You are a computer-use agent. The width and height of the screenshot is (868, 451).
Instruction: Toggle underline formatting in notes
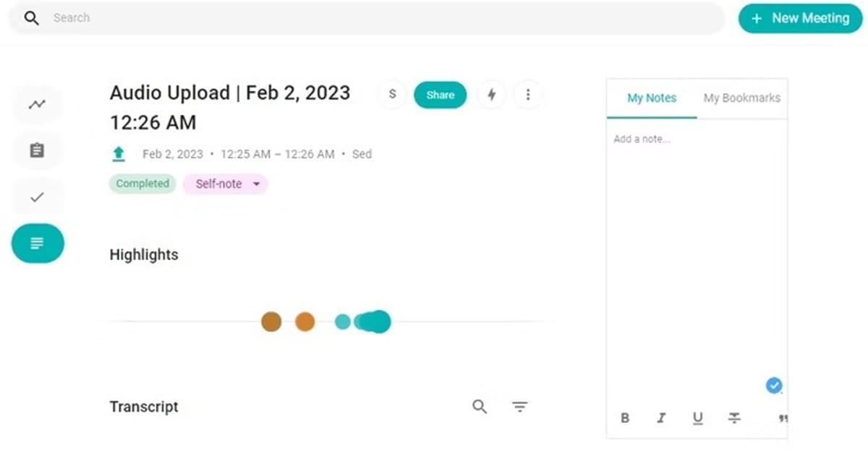point(697,418)
